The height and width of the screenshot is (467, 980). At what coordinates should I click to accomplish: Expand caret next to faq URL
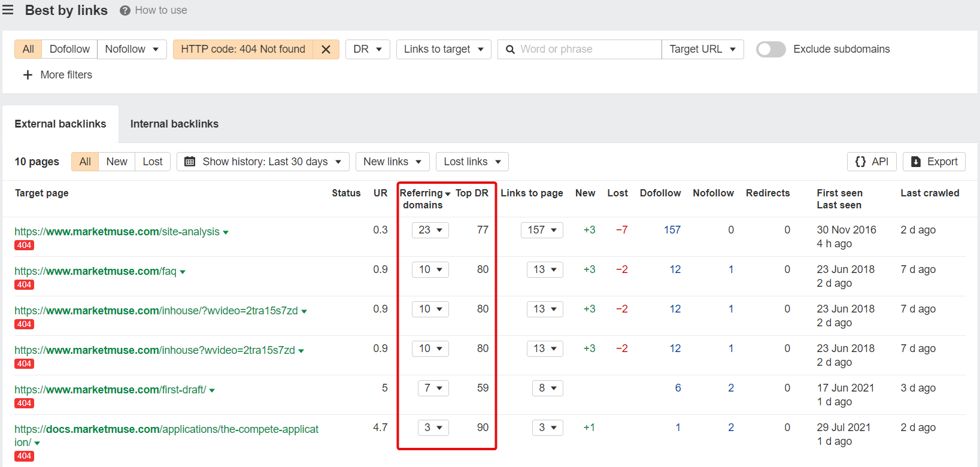click(183, 272)
